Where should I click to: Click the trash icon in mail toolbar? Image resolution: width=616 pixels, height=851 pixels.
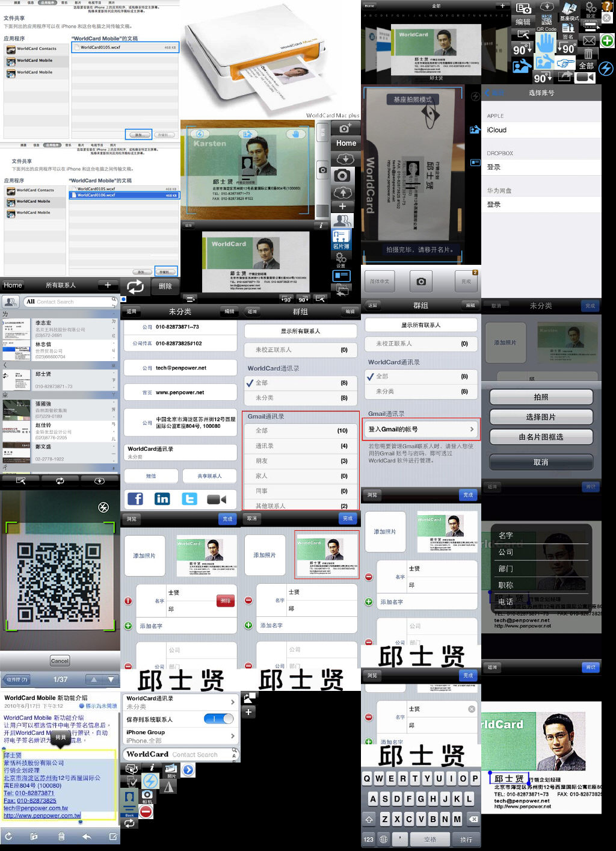coord(61,837)
